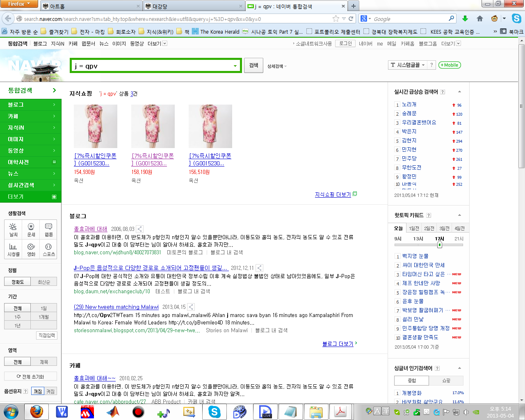Expand 더보기 plus in left sidebar
The image size is (525, 420).
coord(54,197)
